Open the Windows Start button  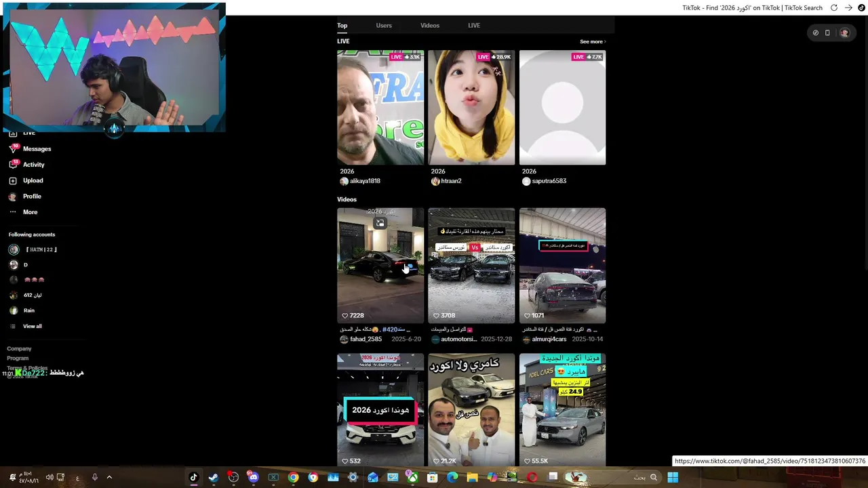click(673, 477)
